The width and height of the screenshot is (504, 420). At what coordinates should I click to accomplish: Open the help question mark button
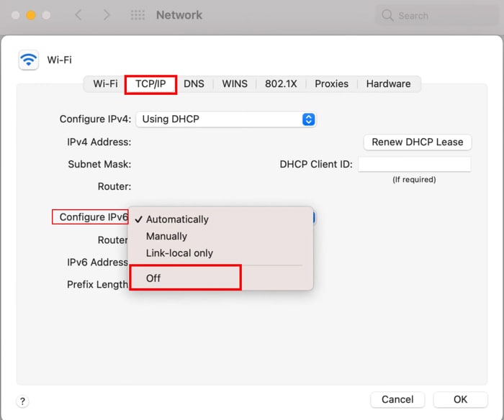click(22, 401)
